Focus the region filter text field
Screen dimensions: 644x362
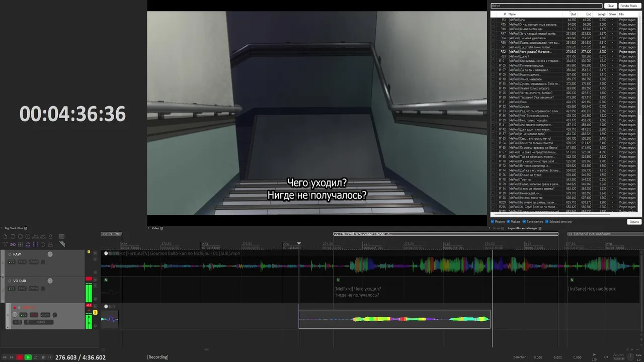click(x=546, y=6)
